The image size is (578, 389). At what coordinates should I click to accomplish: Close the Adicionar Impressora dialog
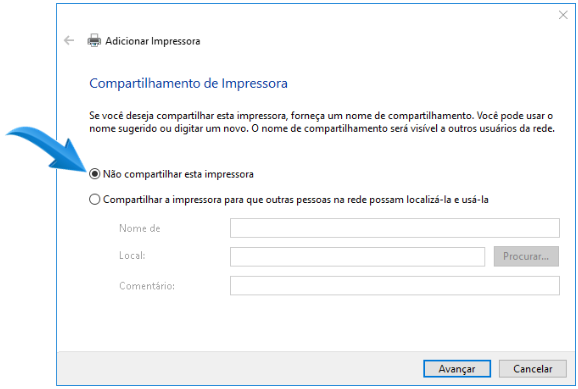563,15
